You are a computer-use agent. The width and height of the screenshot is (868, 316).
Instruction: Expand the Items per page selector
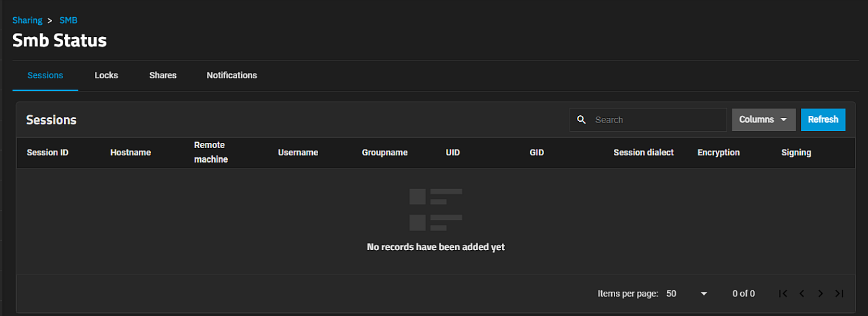[x=686, y=294]
